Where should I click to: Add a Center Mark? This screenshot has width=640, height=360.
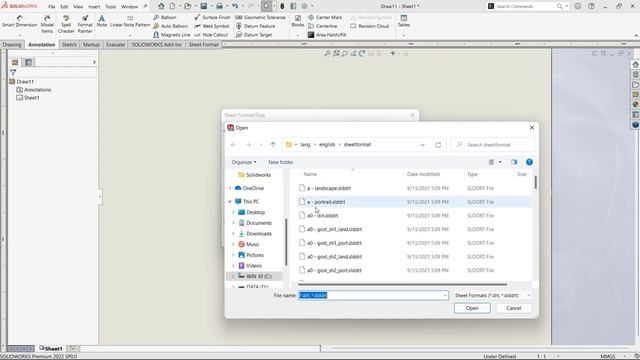(325, 18)
